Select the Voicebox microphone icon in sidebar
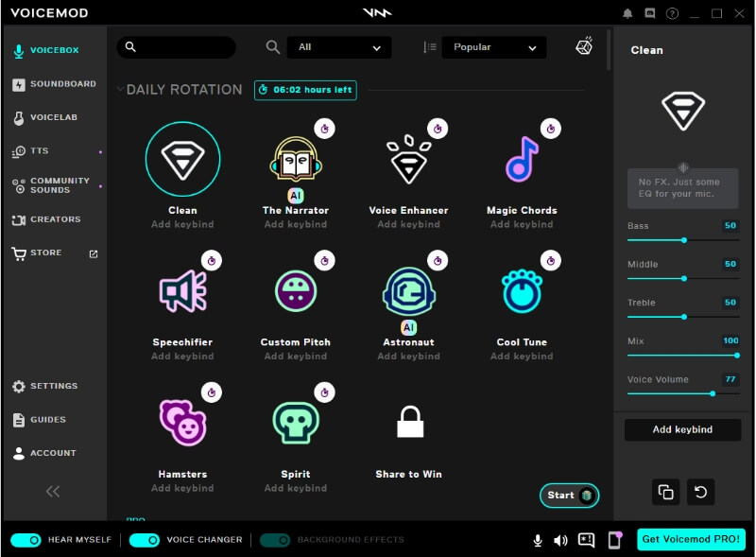 17,50
